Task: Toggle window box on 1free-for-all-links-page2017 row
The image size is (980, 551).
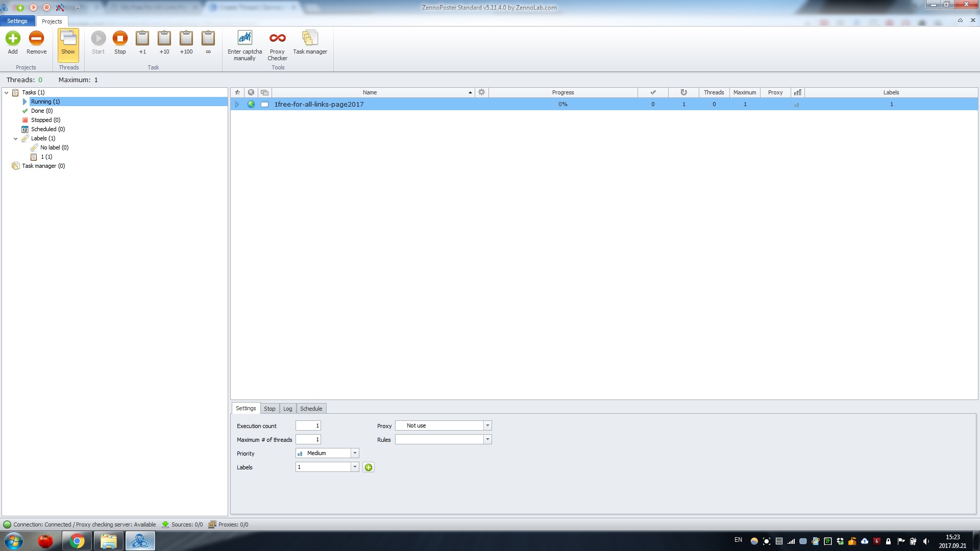Action: click(264, 104)
